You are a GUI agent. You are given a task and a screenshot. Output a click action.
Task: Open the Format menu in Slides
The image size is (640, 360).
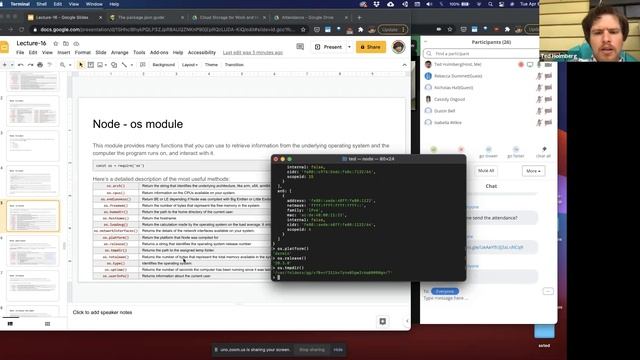[x=83, y=53]
